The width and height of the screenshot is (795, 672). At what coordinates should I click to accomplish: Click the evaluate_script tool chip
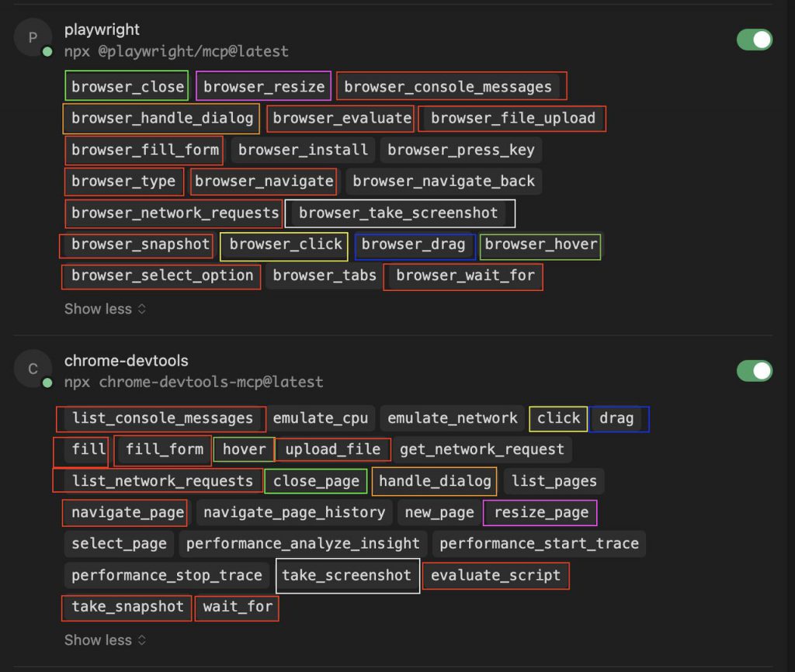coord(495,575)
